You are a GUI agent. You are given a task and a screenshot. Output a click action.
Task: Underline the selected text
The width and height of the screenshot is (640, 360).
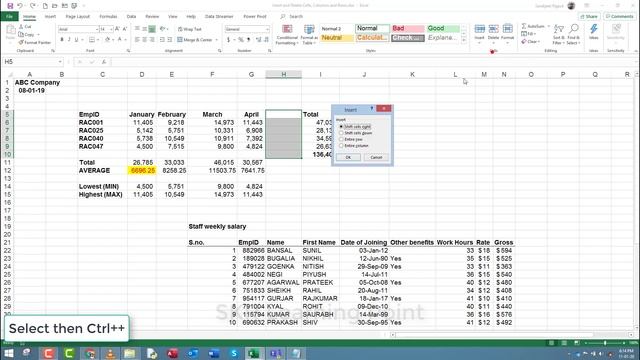[x=76, y=40]
